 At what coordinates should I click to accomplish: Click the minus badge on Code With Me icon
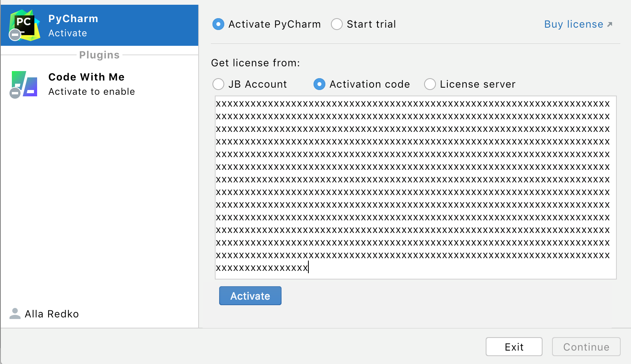(15, 93)
